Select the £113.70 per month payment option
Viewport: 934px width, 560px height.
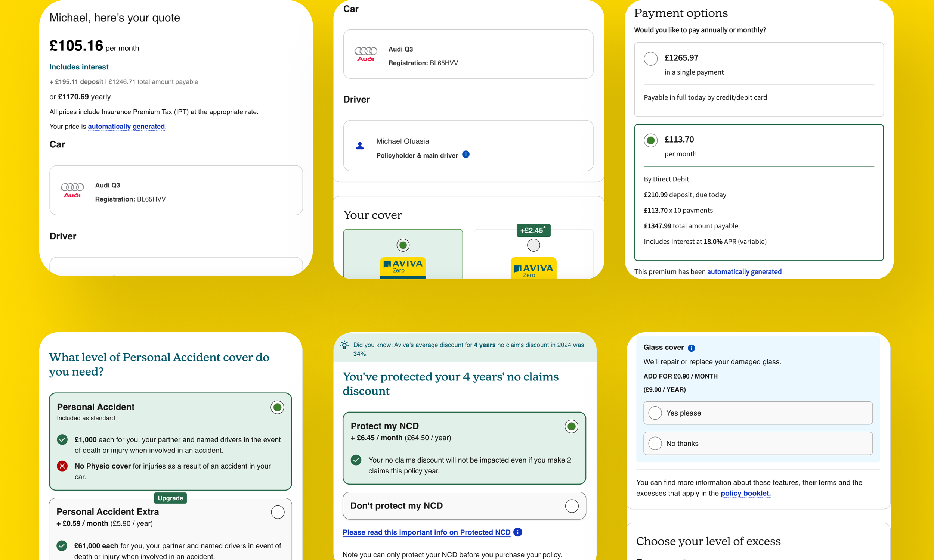pyautogui.click(x=650, y=140)
